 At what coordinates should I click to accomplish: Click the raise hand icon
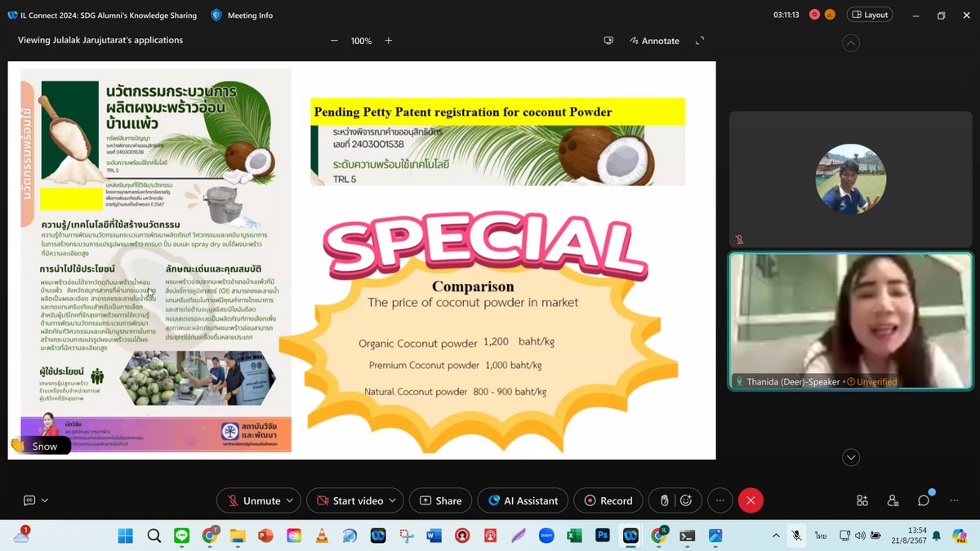665,500
